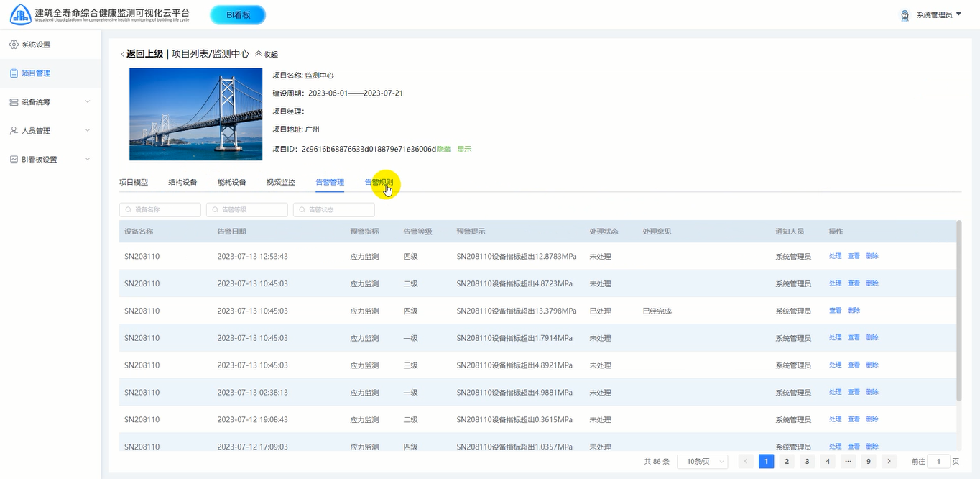Click the 2023-07-12 17:09:03 date cell
Viewport: 980px width, 479px height.
pos(253,447)
